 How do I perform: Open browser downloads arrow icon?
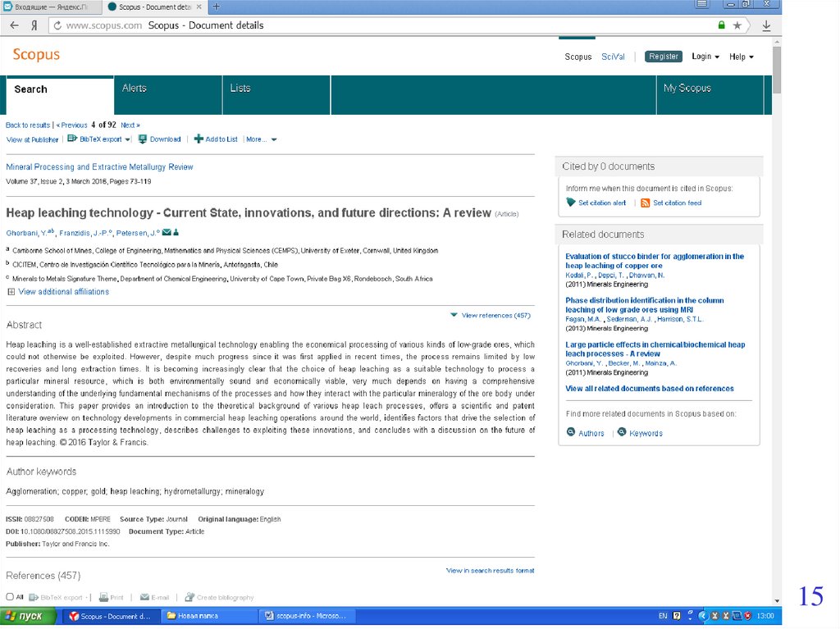tap(767, 25)
